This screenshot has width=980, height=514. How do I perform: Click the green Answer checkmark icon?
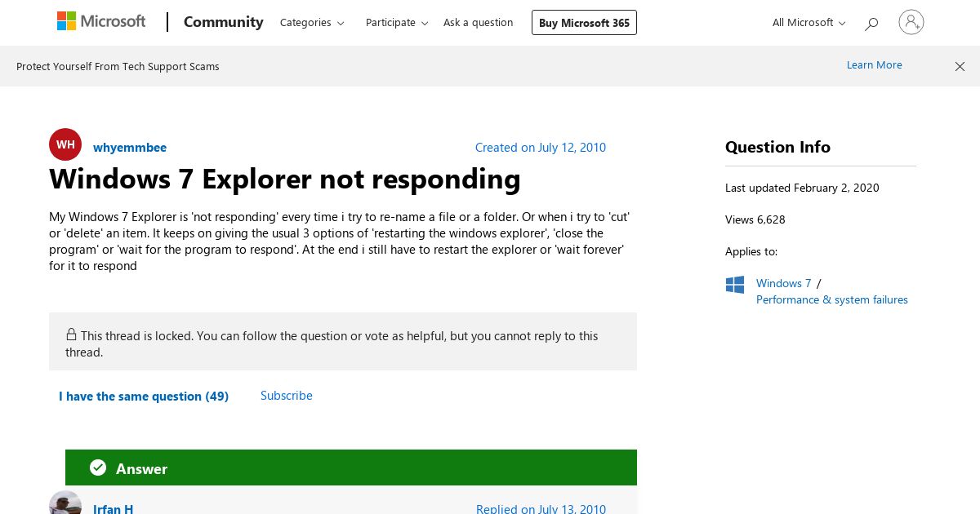(98, 467)
